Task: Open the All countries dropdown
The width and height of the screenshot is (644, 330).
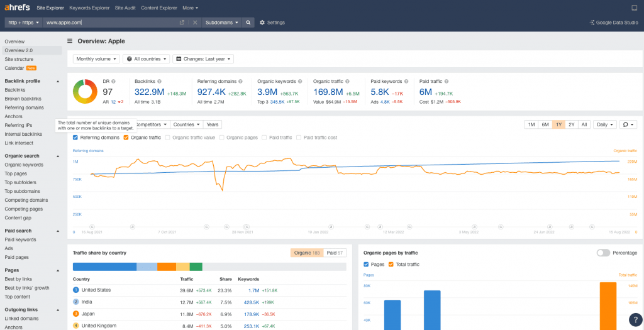Action: [147, 59]
